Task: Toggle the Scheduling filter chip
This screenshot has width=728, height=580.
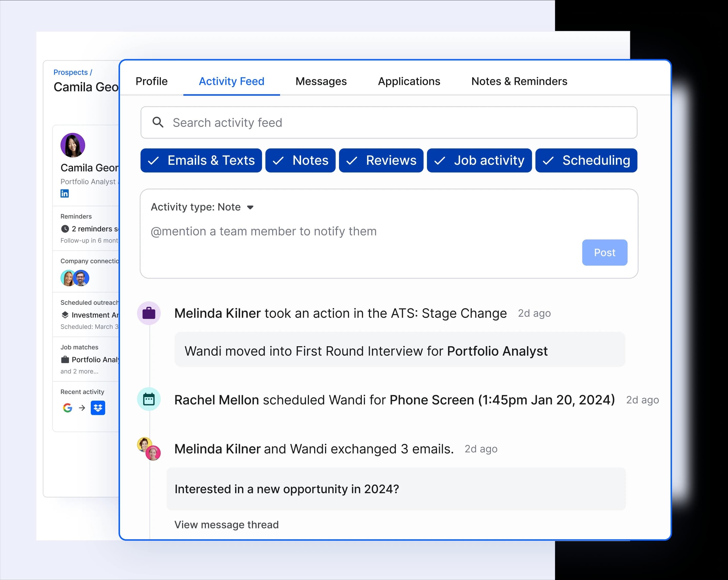Action: pos(586,160)
